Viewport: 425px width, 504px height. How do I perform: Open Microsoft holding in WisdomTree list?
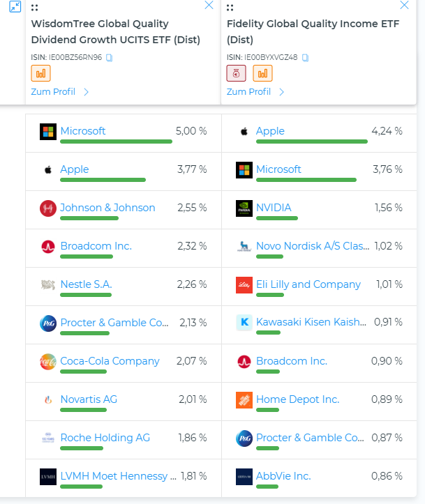(x=83, y=130)
